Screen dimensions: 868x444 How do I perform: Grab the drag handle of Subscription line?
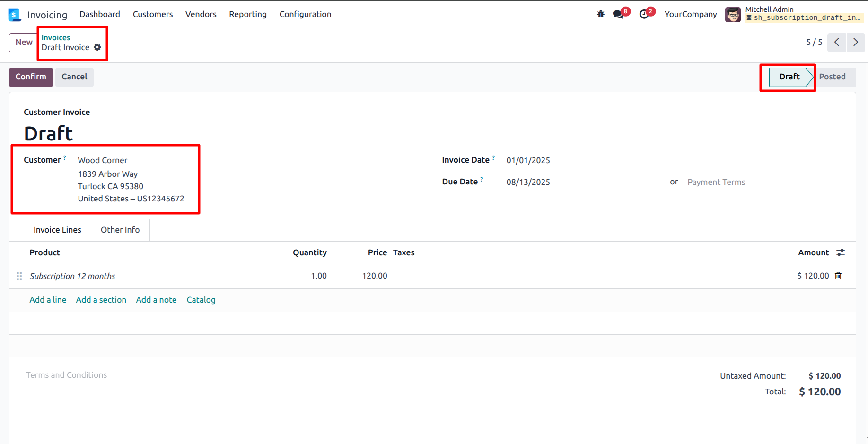click(19, 276)
